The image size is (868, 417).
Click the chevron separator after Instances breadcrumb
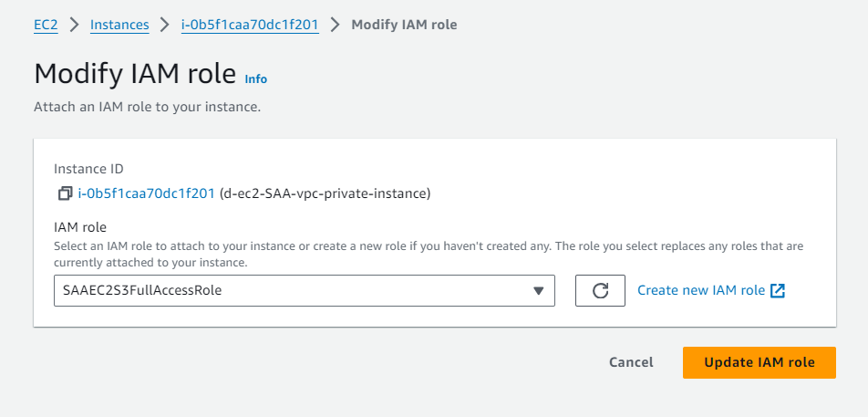point(165,25)
